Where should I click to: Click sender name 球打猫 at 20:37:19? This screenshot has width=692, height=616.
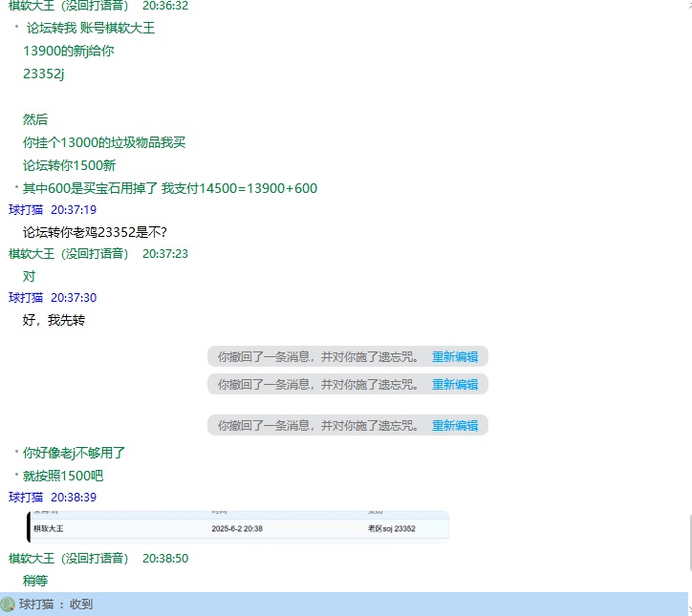pos(25,209)
